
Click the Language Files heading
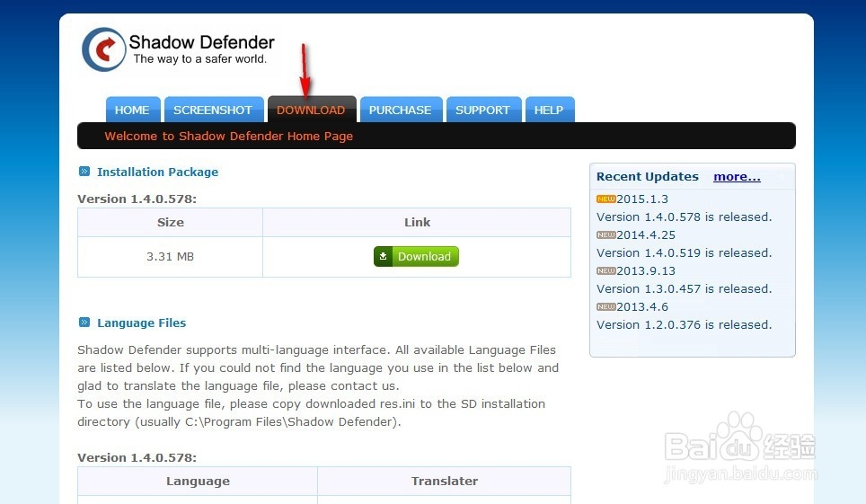coord(141,323)
